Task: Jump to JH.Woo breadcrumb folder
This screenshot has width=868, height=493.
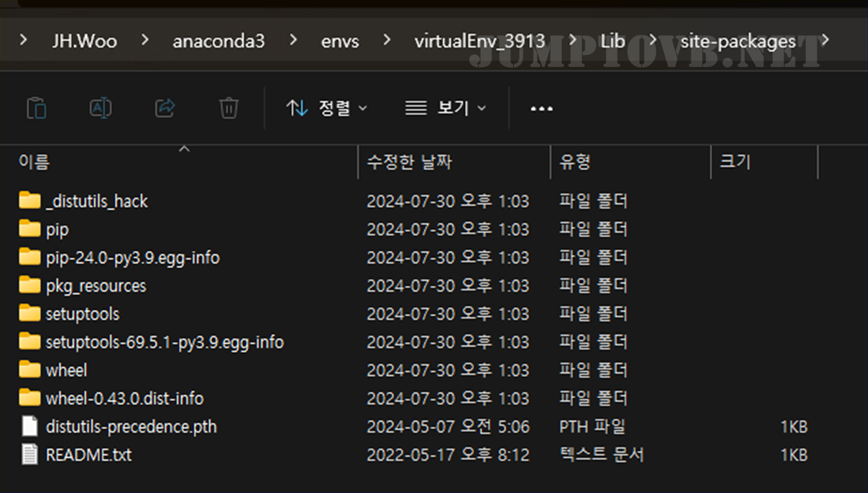Action: [x=84, y=41]
